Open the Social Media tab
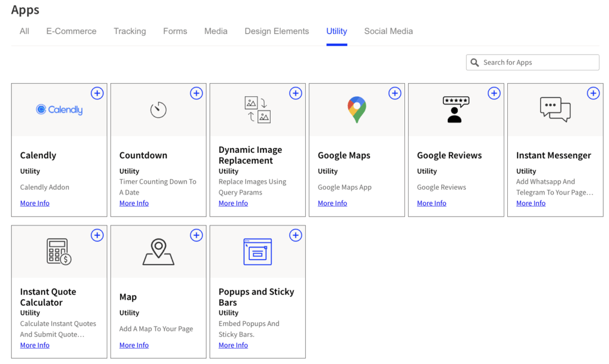Viewport: 609px width, 364px height. [x=388, y=31]
